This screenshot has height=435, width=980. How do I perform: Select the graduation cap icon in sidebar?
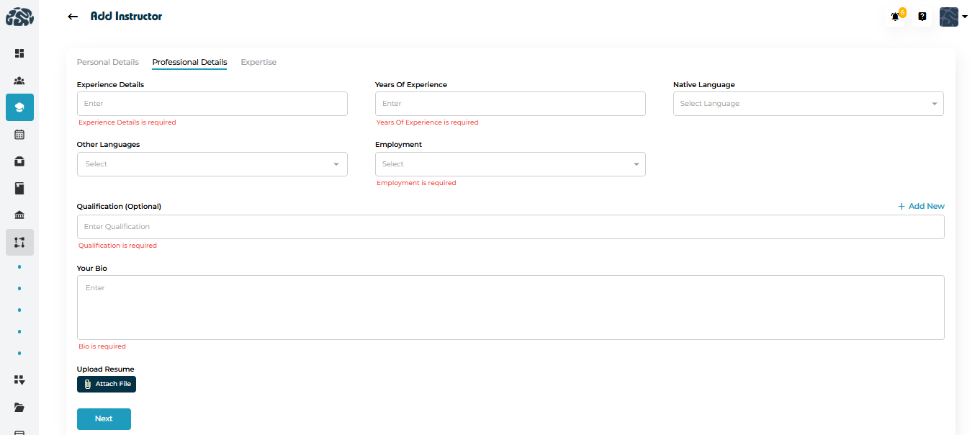coord(19,107)
